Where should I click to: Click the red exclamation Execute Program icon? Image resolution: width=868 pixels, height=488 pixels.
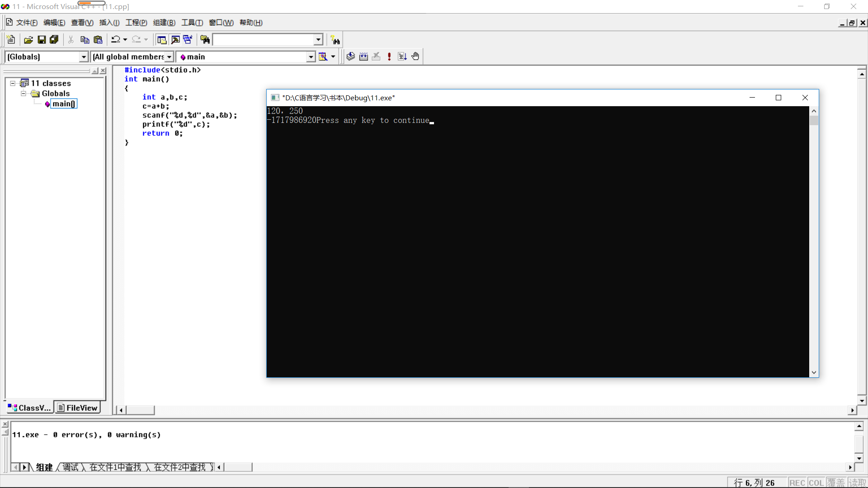coord(389,56)
